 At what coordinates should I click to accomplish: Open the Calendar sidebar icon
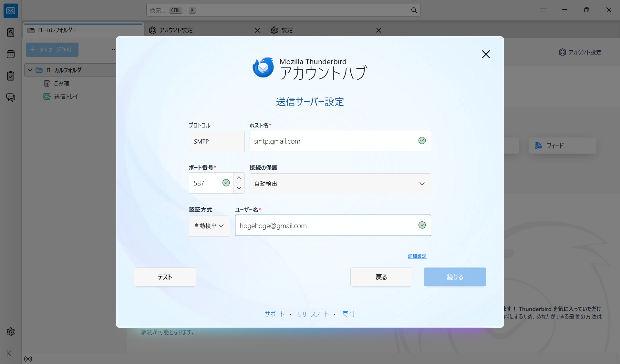point(11,54)
